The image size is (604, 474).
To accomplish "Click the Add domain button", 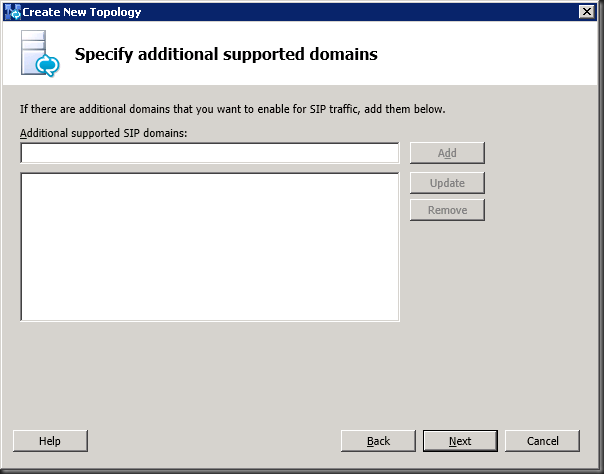I will click(x=447, y=153).
